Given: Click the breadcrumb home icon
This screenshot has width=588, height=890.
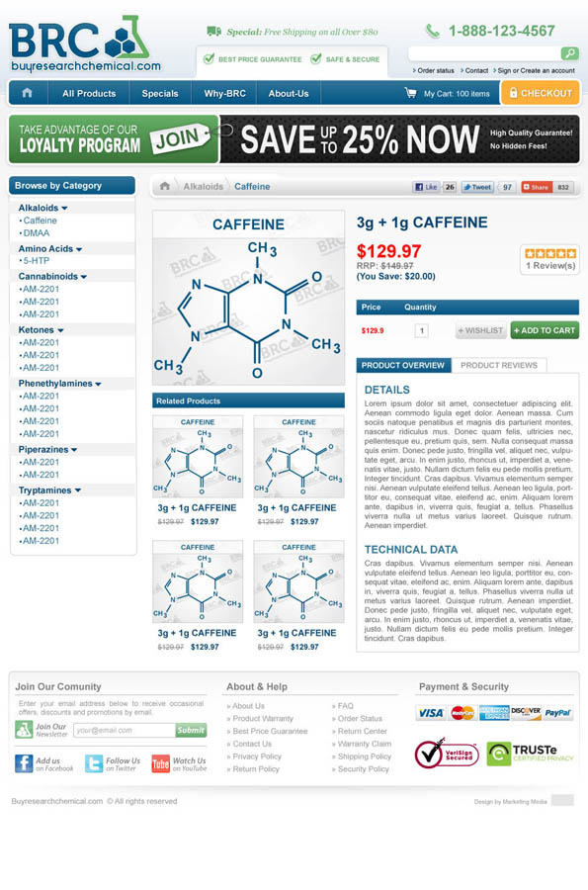Looking at the screenshot, I should [x=164, y=186].
